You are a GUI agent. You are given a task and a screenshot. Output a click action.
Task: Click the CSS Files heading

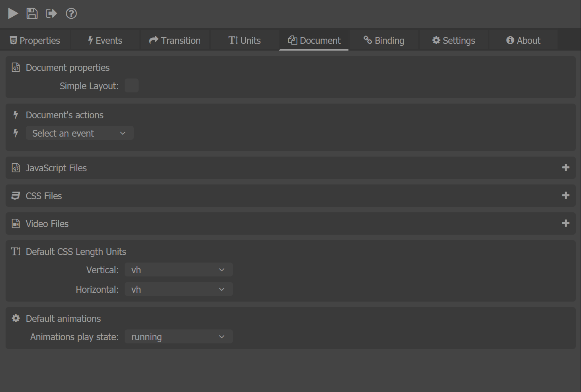click(x=44, y=196)
